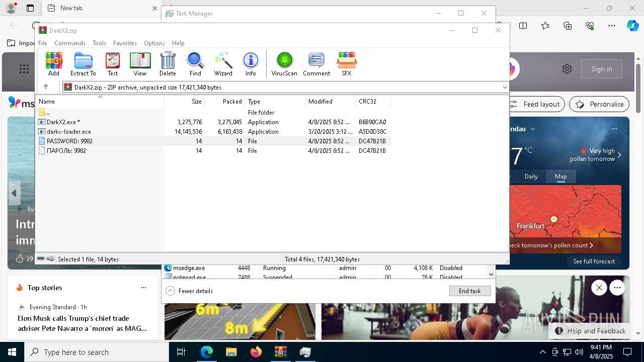Open the Find tool

(x=195, y=64)
